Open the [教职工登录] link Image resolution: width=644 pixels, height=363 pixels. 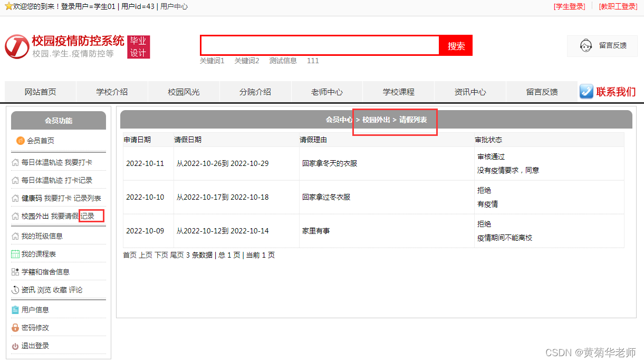[618, 6]
